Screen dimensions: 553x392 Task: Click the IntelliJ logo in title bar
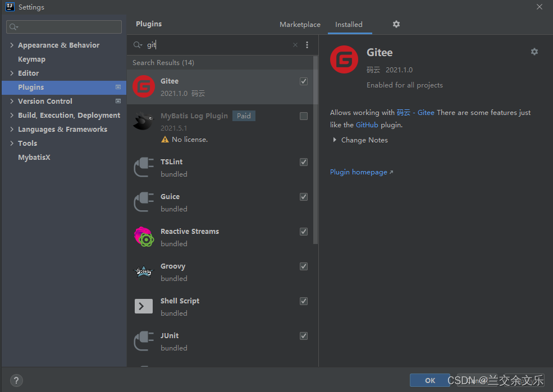[x=10, y=7]
